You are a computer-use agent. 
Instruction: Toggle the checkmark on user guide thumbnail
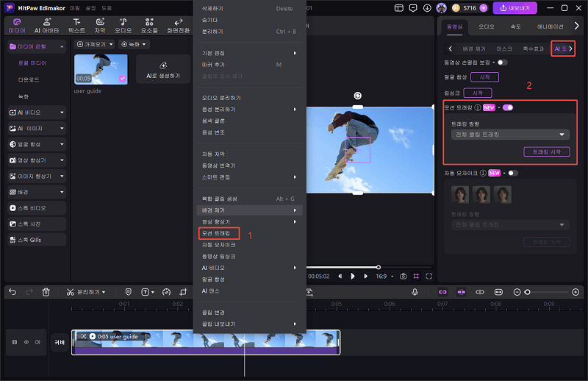pos(123,78)
